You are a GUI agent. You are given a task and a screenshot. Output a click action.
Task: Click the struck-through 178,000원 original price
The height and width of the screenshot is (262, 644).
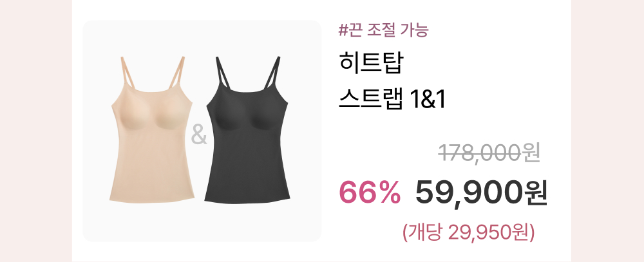tap(489, 153)
